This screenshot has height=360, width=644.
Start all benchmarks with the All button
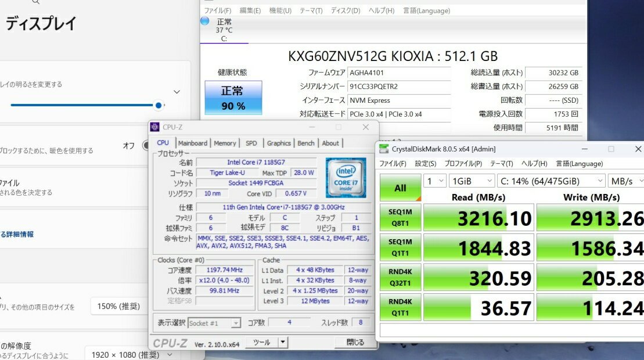click(400, 188)
